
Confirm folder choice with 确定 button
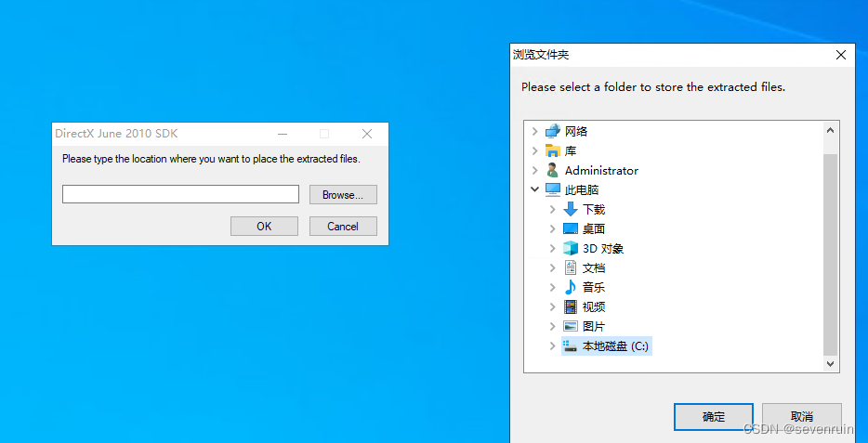point(714,416)
